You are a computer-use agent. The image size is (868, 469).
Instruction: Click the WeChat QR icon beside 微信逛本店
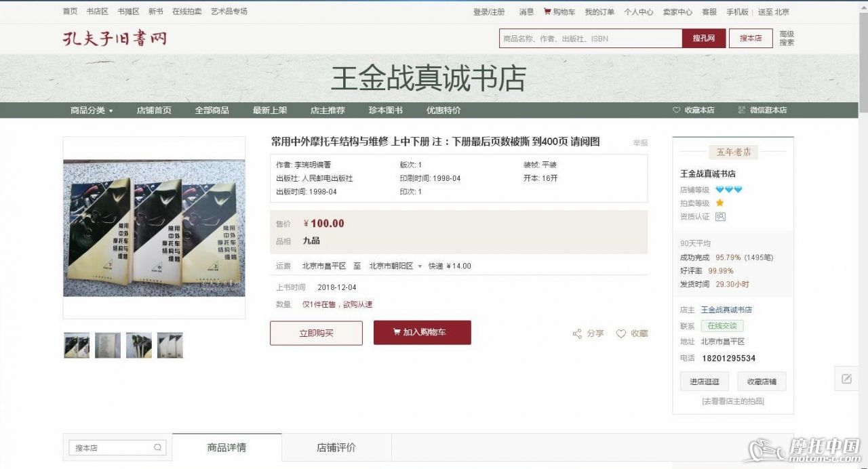point(741,110)
